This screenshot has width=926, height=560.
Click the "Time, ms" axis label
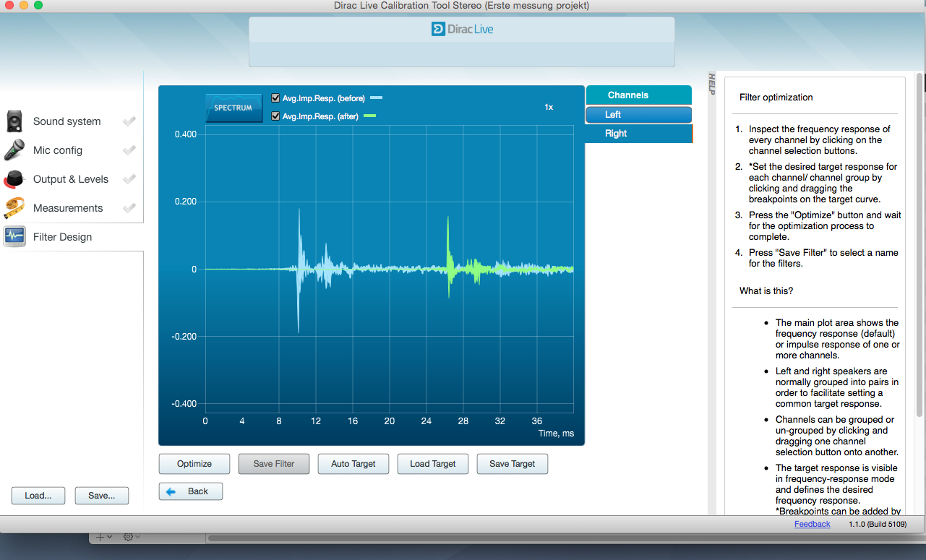point(556,434)
